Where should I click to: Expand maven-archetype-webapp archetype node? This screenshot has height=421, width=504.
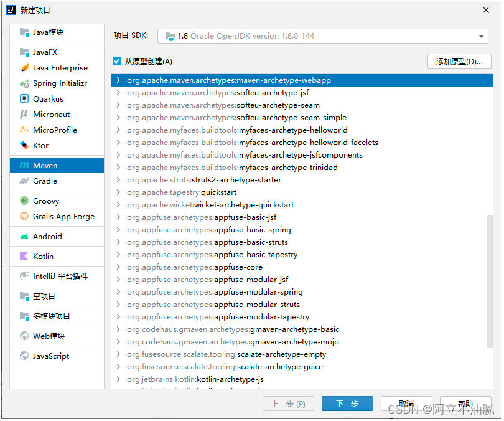tap(119, 80)
